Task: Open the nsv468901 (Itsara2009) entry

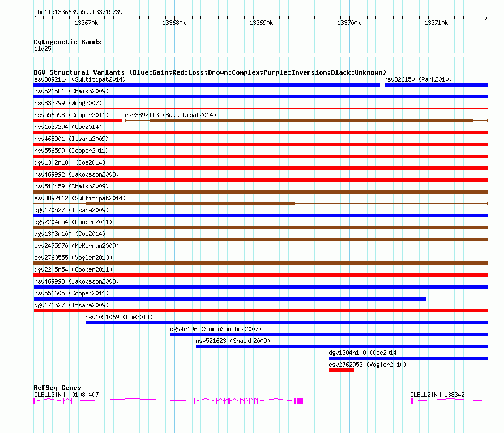Action: (x=71, y=139)
